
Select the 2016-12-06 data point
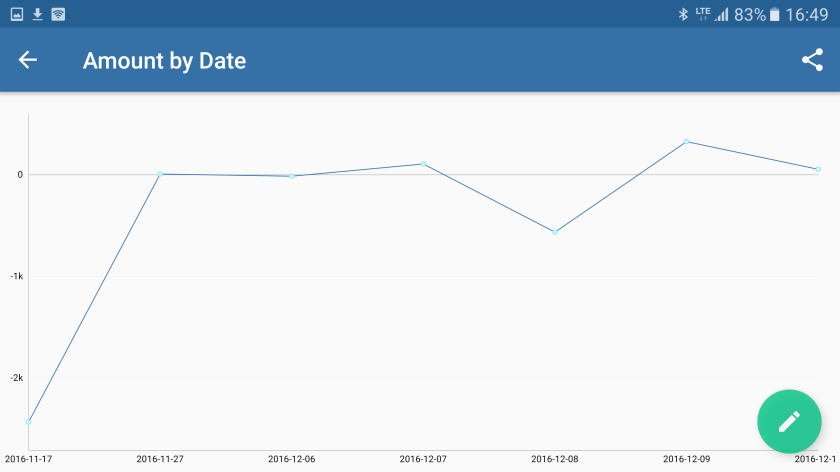tap(291, 176)
